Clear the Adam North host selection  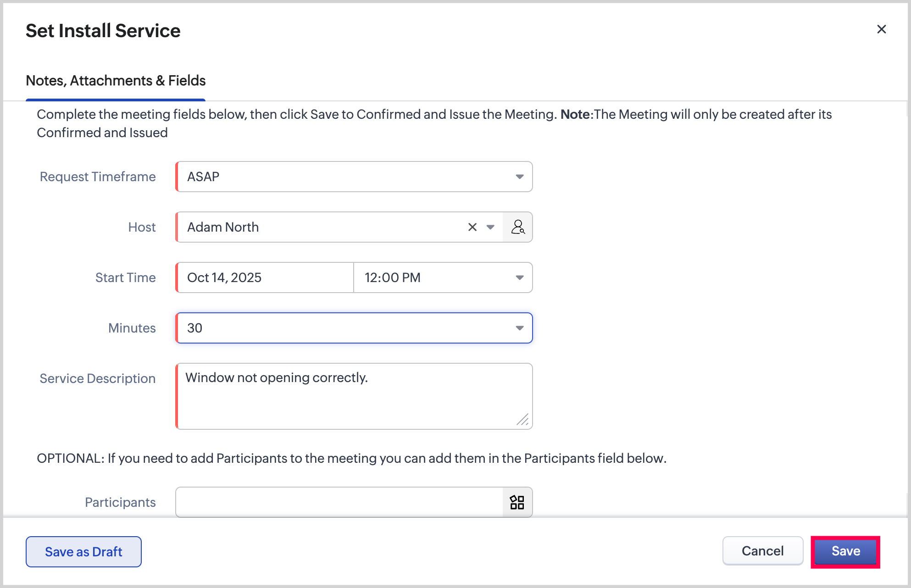click(472, 227)
